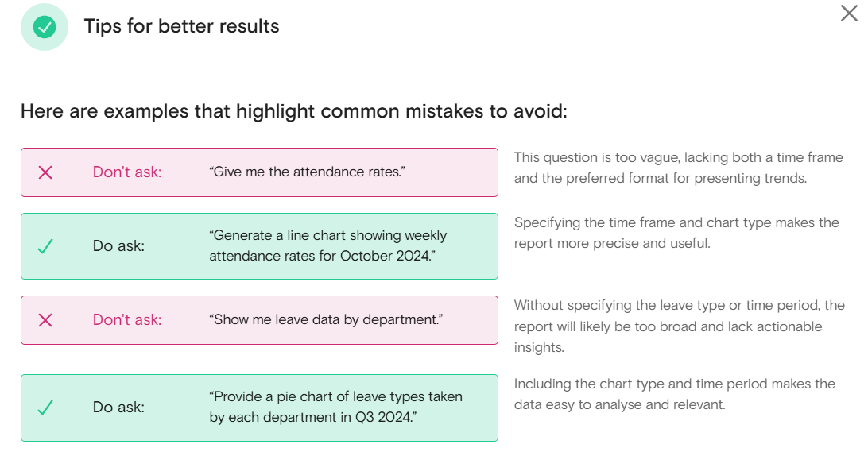Click the "common mistakes to avoid" subheading
The image size is (868, 452).
click(294, 111)
